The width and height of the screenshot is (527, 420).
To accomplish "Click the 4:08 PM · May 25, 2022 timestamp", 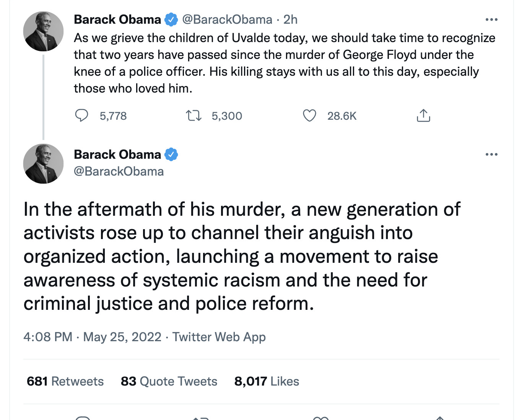I will pos(92,337).
